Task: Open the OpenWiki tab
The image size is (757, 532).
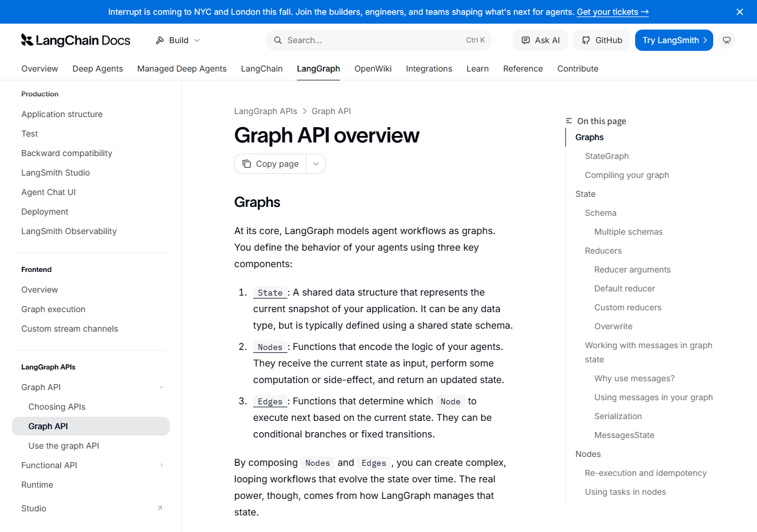Action: click(x=373, y=69)
